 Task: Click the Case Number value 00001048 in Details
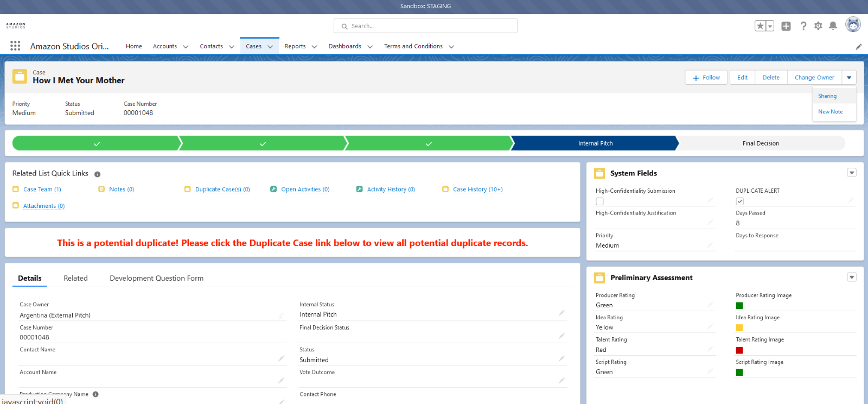pos(34,337)
